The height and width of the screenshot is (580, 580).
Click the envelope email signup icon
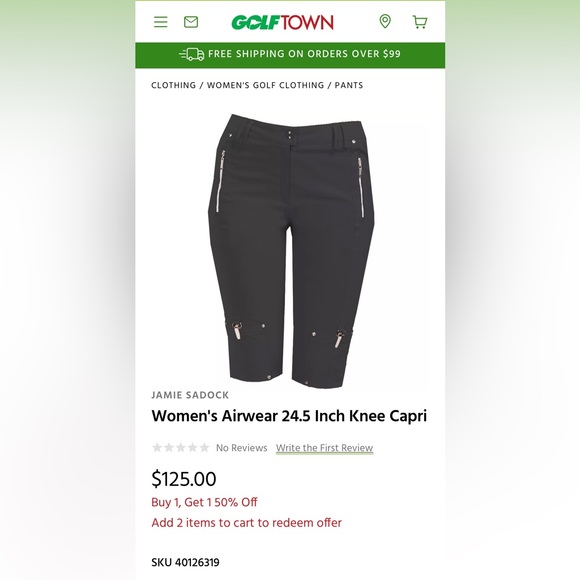tap(191, 22)
